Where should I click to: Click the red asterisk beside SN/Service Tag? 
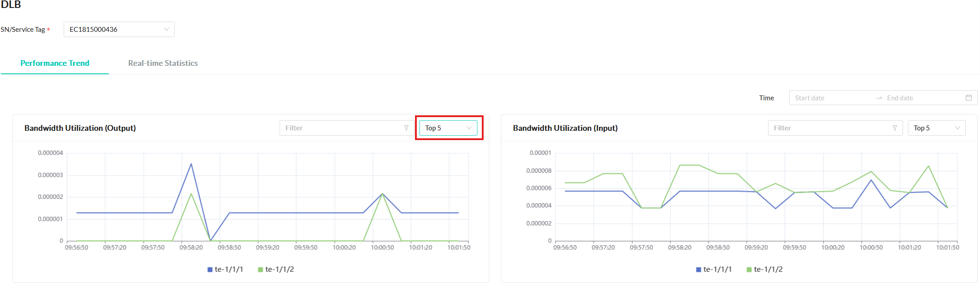[49, 30]
